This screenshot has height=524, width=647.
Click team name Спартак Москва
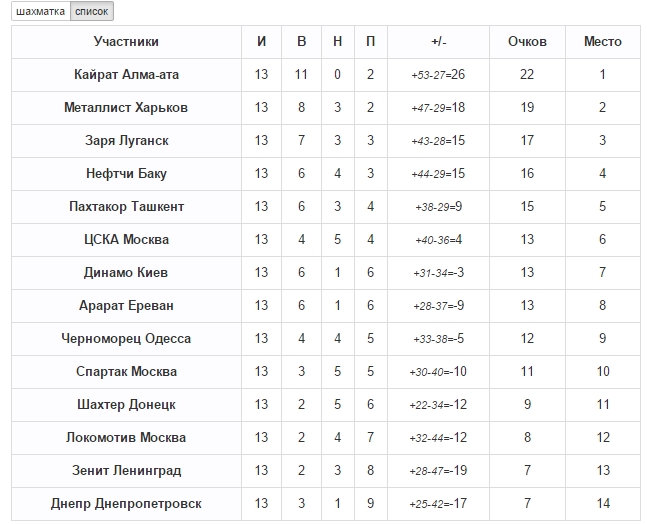tap(126, 372)
